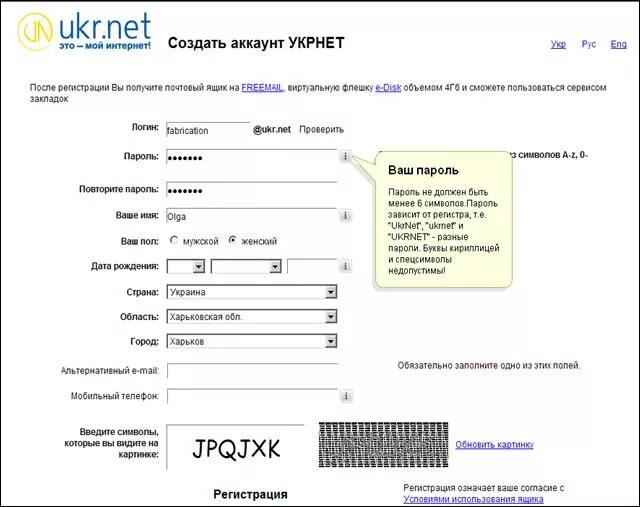Image resolution: width=640 pixels, height=507 pixels.
Task: Click Обязательно заполните одно из этих полей note
Action: (489, 365)
